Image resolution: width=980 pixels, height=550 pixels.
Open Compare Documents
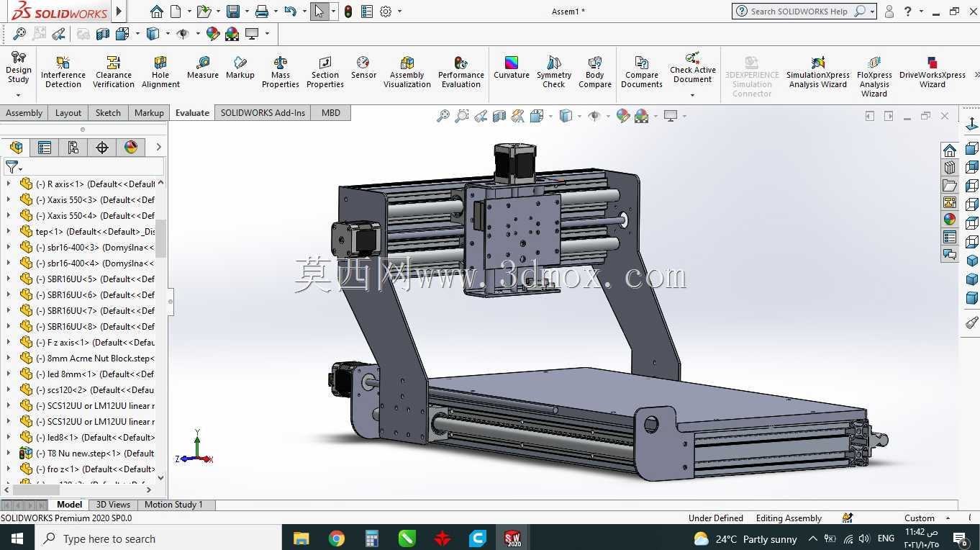coord(642,72)
